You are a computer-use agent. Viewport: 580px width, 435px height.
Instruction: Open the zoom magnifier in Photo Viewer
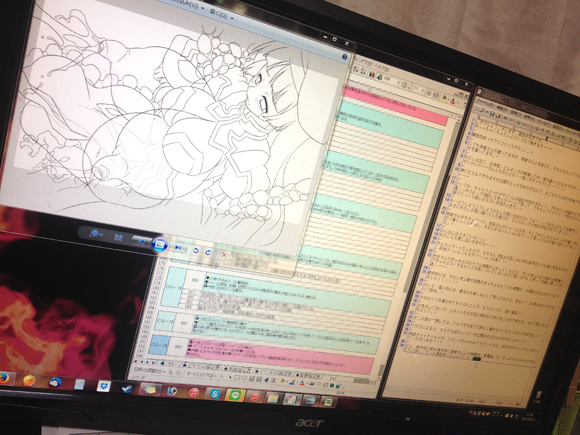95,233
